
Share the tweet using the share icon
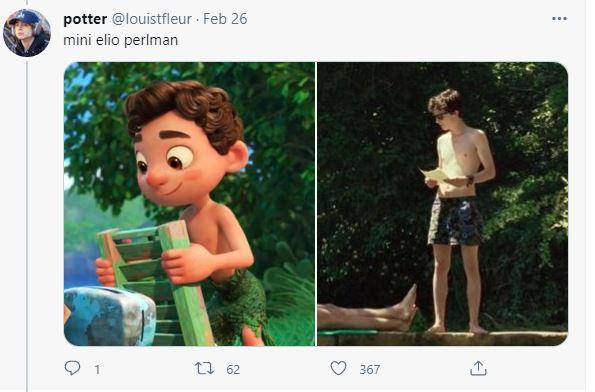tap(478, 368)
